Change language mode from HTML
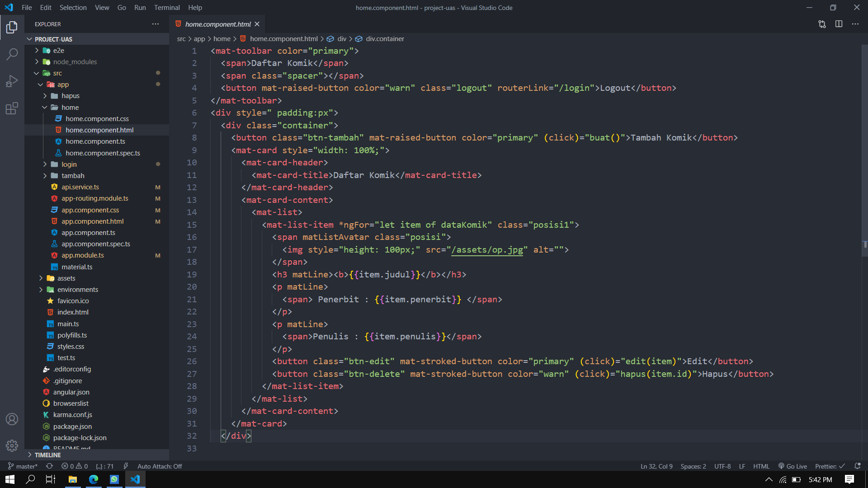This screenshot has height=488, width=868. [x=761, y=466]
